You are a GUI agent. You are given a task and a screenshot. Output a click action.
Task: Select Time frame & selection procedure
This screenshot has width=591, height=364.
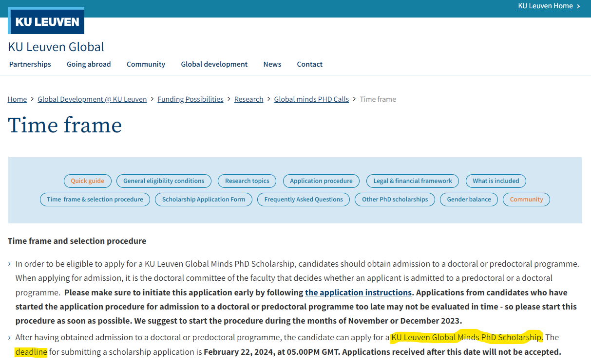(95, 200)
